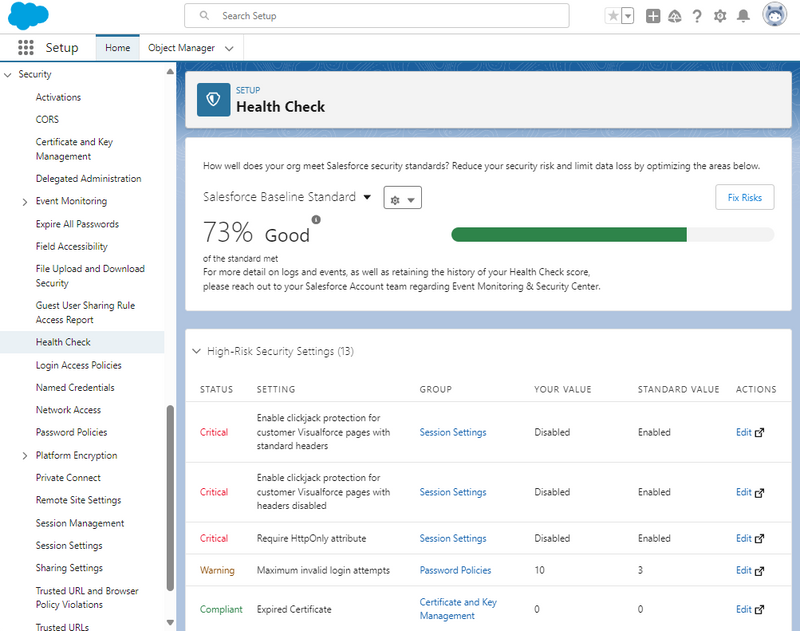This screenshot has width=800, height=631.
Task: Switch to the Home tab
Action: pos(117,48)
